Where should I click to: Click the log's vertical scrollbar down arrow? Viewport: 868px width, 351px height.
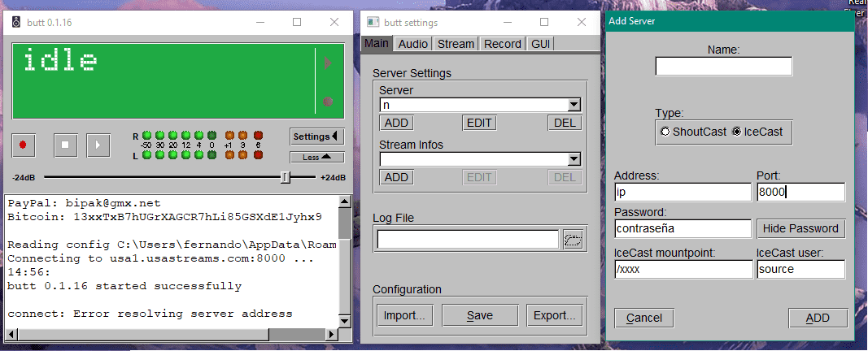click(344, 321)
